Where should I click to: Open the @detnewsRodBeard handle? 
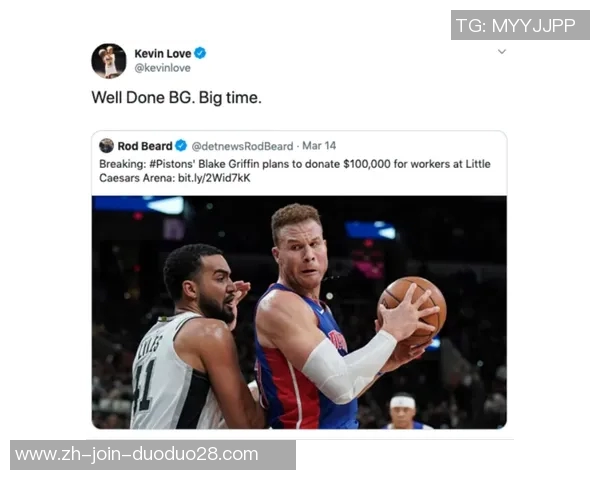[x=242, y=146]
